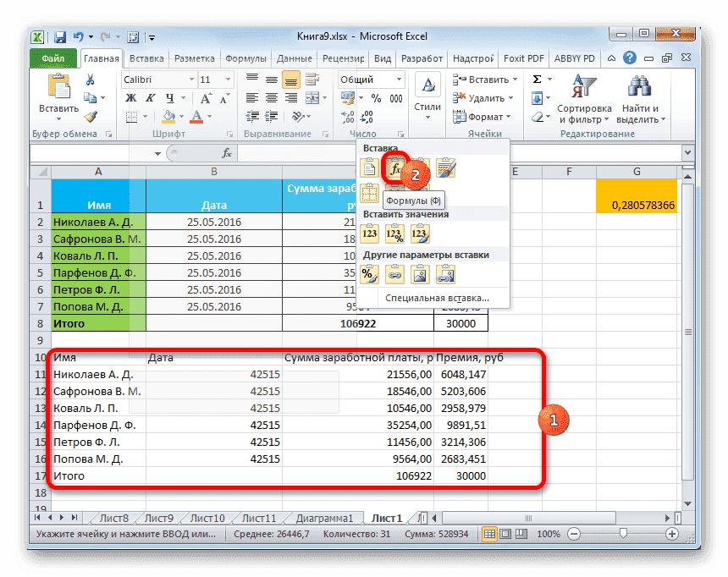Open the Формулы ribbon tab
728x577 pixels.
click(245, 58)
